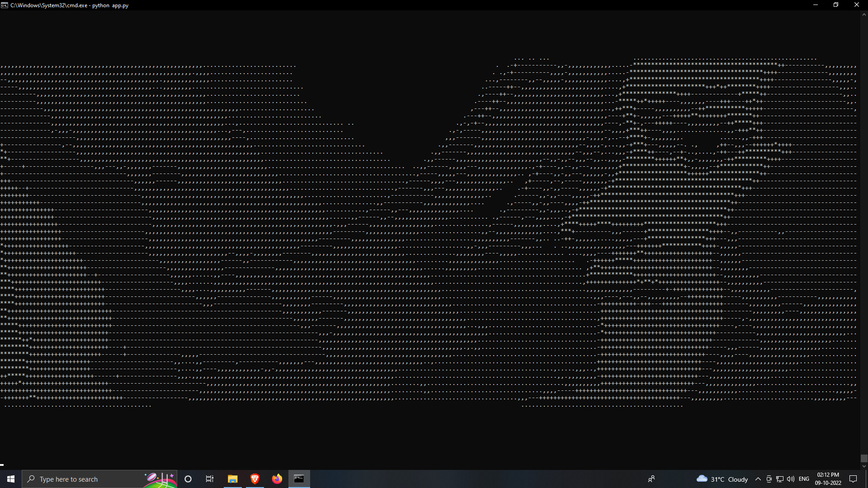The width and height of the screenshot is (868, 488).
Task: Open the People icon in the taskbar
Action: [x=651, y=479]
